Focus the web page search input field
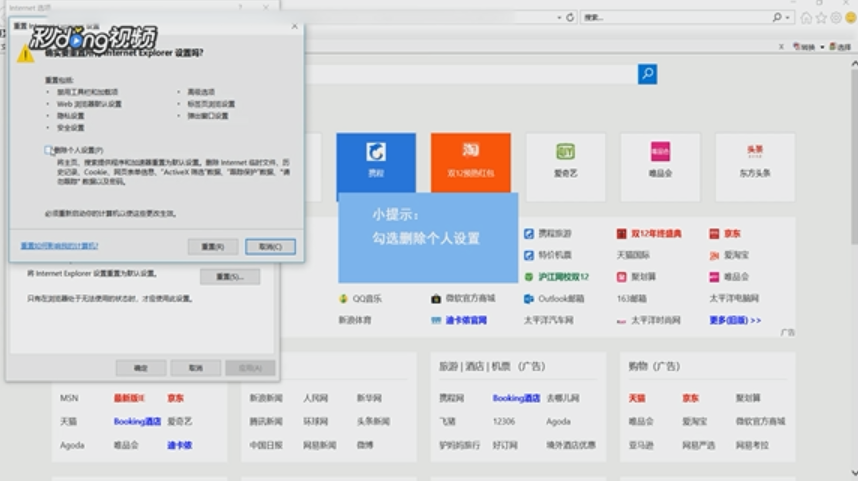This screenshot has width=858, height=481. point(471,74)
